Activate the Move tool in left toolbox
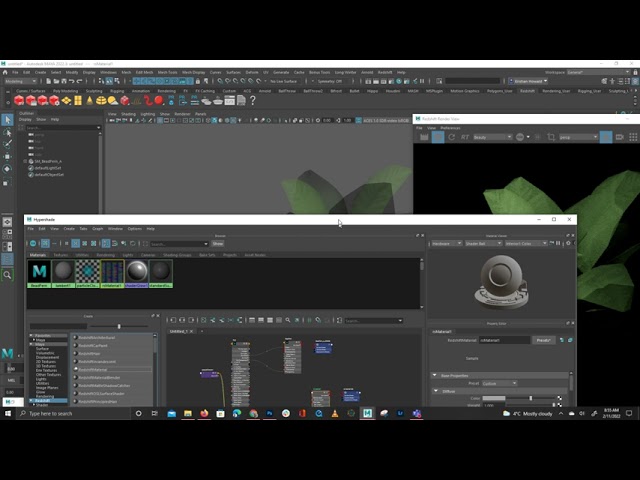Viewport: 640px width, 480px height. tap(7, 156)
